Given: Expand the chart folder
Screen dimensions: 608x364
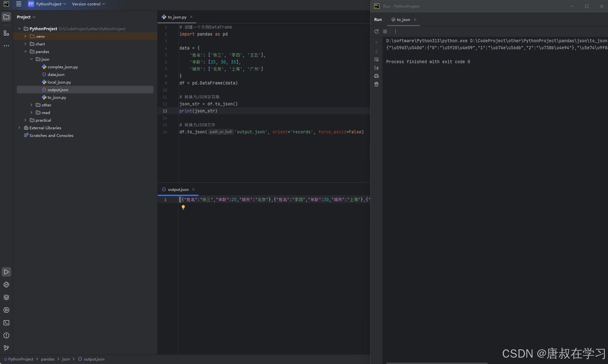Looking at the screenshot, I should point(25,44).
